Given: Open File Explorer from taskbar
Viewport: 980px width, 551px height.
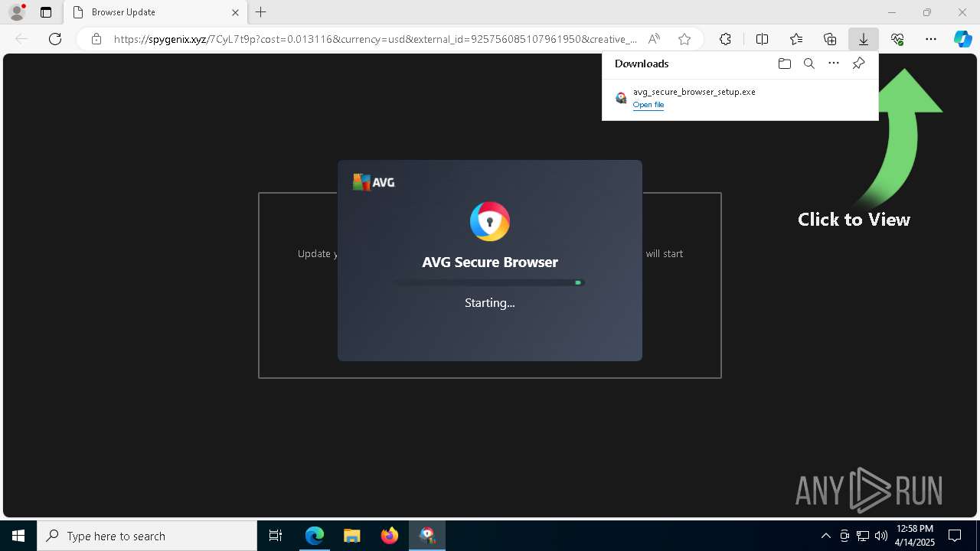Looking at the screenshot, I should (x=352, y=536).
